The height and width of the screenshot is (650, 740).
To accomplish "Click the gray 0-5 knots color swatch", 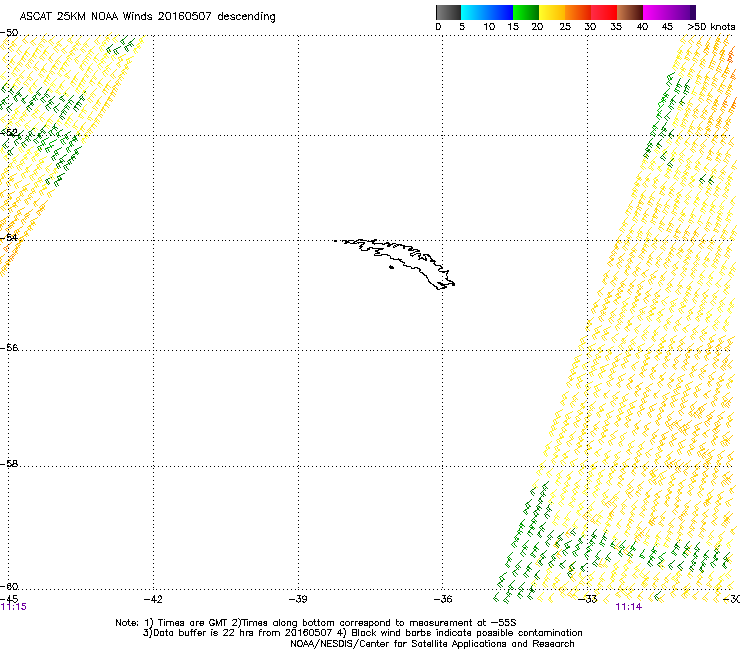I will click(x=448, y=12).
